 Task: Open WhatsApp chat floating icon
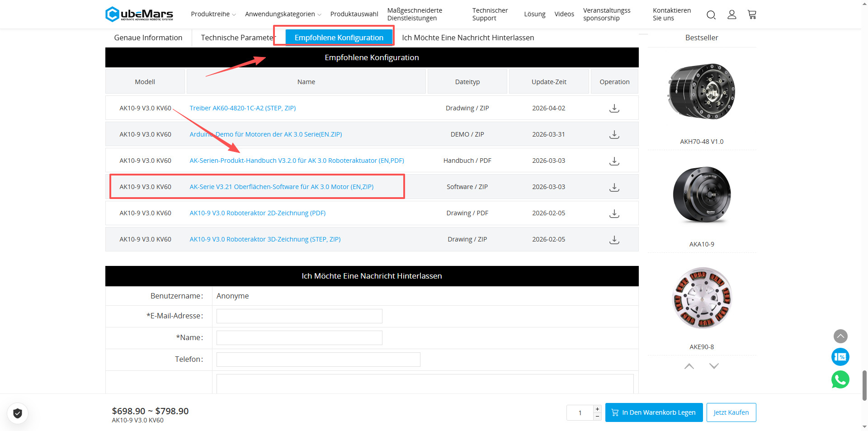pyautogui.click(x=840, y=379)
